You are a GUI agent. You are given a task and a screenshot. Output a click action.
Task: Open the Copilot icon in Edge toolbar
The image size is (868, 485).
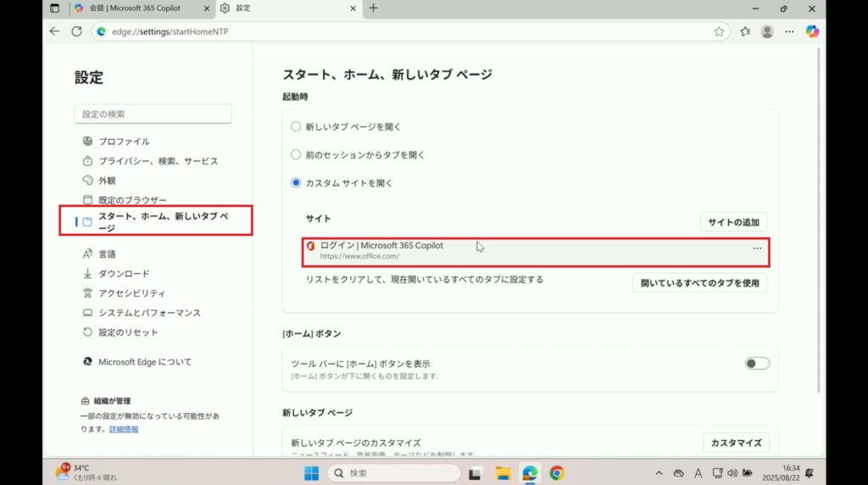point(812,31)
